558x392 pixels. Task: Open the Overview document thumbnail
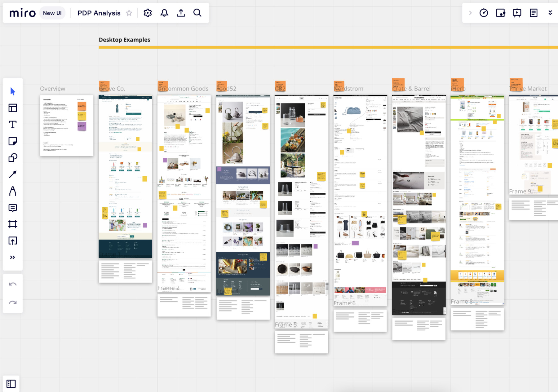(x=67, y=126)
